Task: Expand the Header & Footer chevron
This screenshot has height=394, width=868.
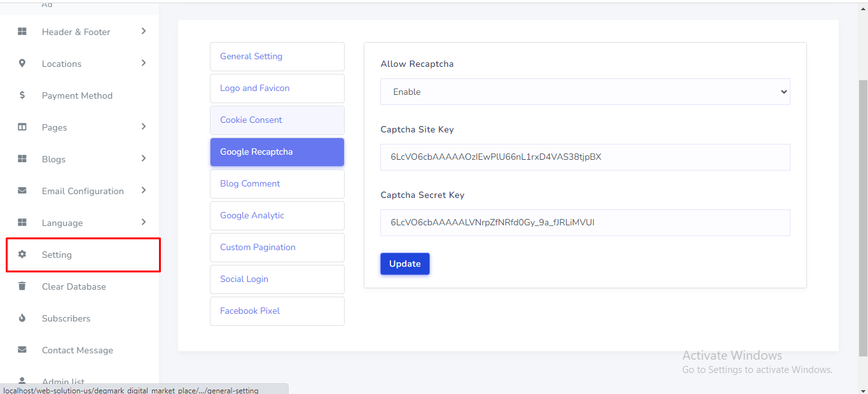Action: (144, 31)
